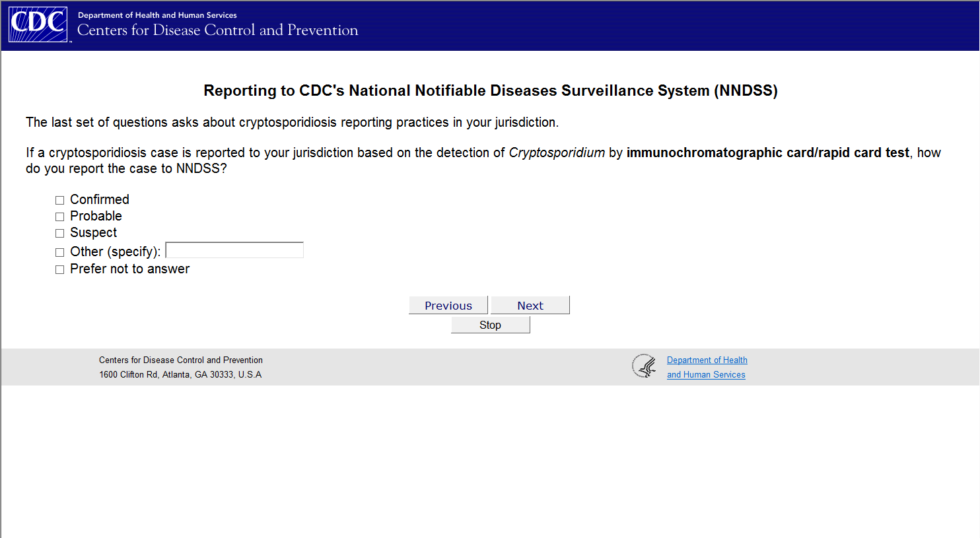Image resolution: width=980 pixels, height=538 pixels.
Task: Click the bold 'immunochromatographic card/rapid card test' text
Action: (767, 152)
